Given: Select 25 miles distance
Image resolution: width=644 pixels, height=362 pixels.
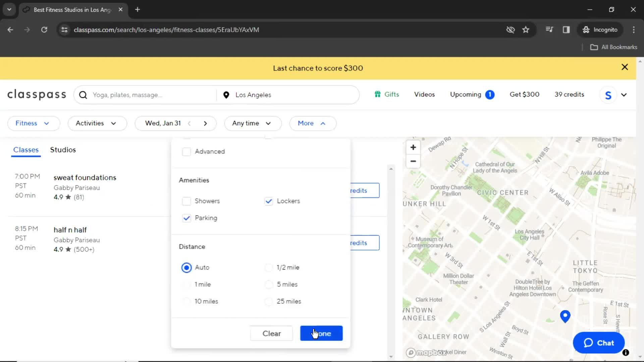Looking at the screenshot, I should point(269,301).
